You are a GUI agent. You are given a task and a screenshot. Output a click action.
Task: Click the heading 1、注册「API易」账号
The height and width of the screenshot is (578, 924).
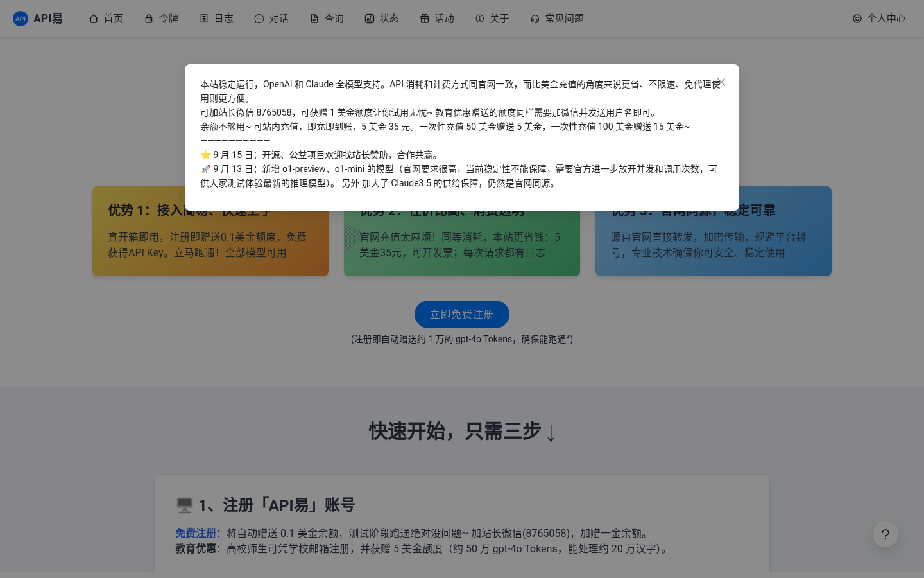tap(265, 505)
